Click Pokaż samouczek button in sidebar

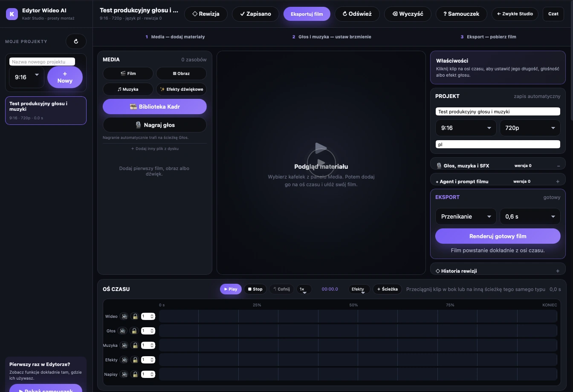click(x=46, y=389)
